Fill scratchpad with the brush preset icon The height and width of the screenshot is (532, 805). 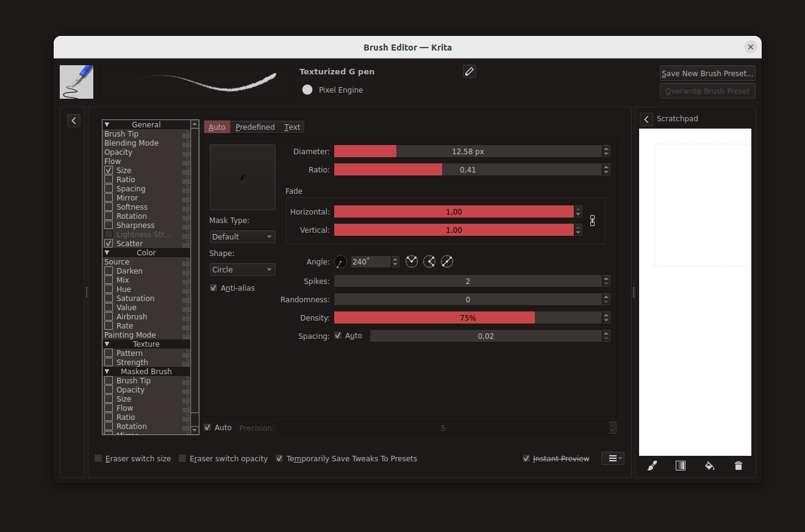pos(652,466)
